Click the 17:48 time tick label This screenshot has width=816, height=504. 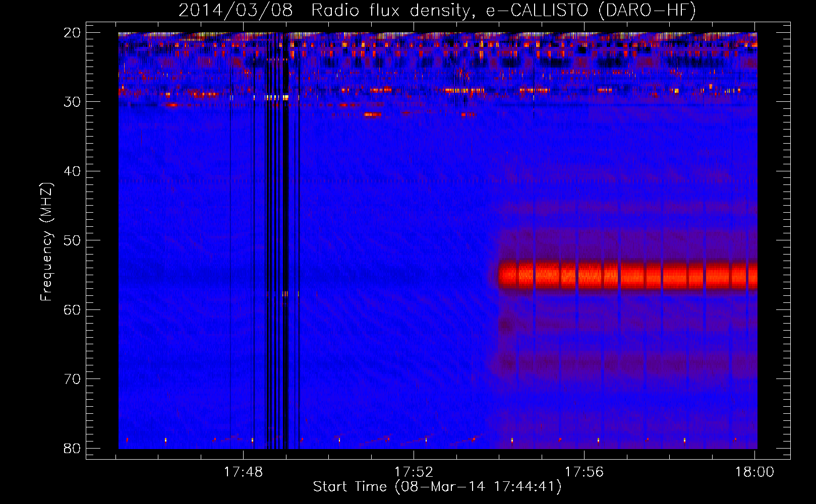[x=244, y=472]
